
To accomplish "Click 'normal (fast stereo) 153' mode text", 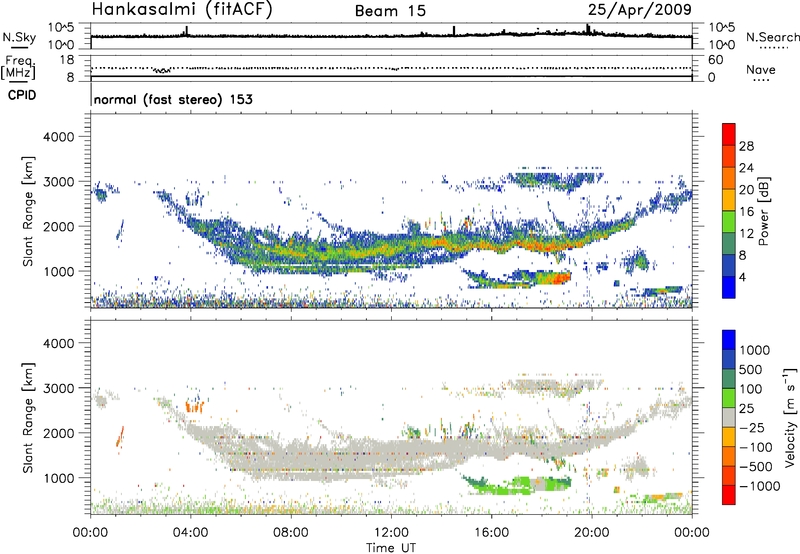I will pyautogui.click(x=173, y=99).
